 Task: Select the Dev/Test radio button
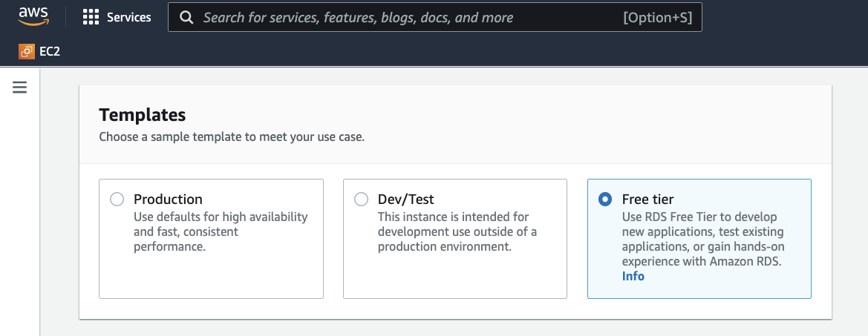pyautogui.click(x=361, y=199)
